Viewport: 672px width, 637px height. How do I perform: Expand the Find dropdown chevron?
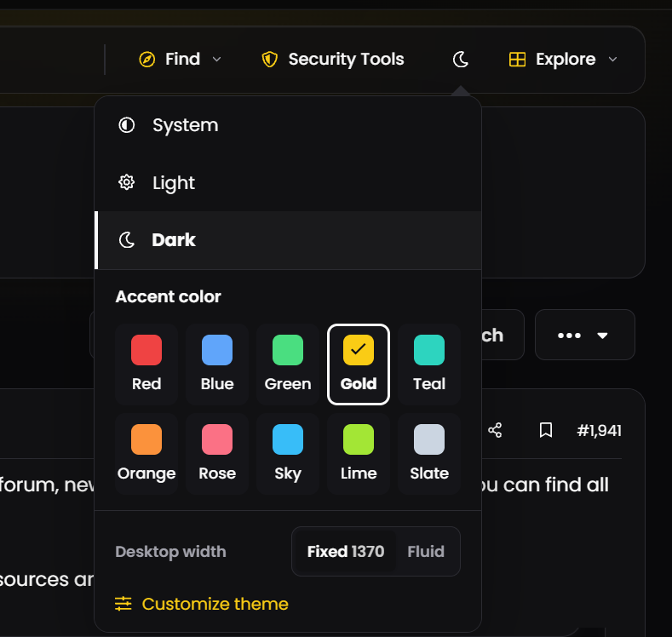[x=217, y=59]
